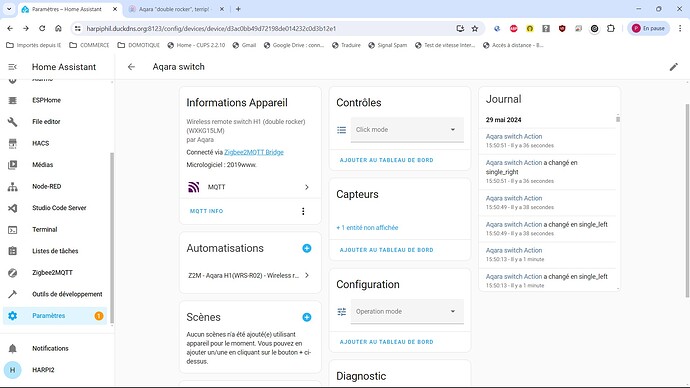Open the Chrome three-dot menu
The image size is (690, 388).
pyautogui.click(x=680, y=29)
